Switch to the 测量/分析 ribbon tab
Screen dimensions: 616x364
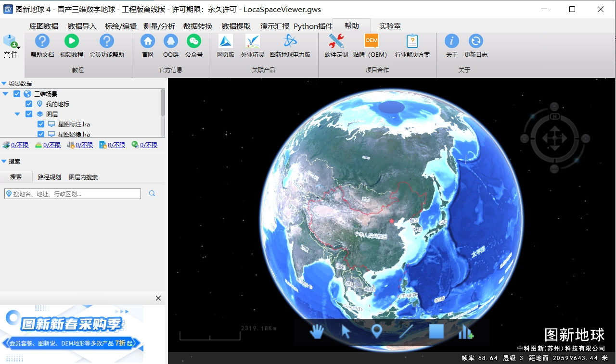click(159, 26)
